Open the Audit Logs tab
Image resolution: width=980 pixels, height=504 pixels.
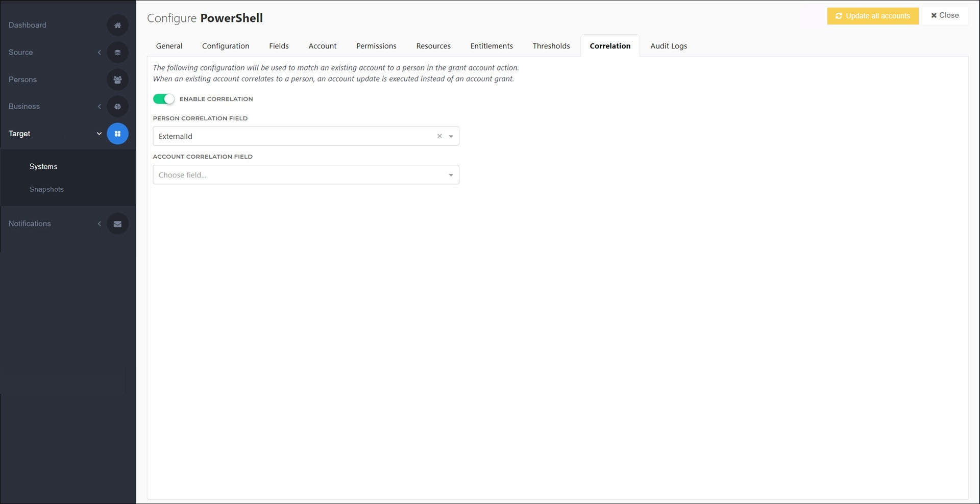(669, 46)
